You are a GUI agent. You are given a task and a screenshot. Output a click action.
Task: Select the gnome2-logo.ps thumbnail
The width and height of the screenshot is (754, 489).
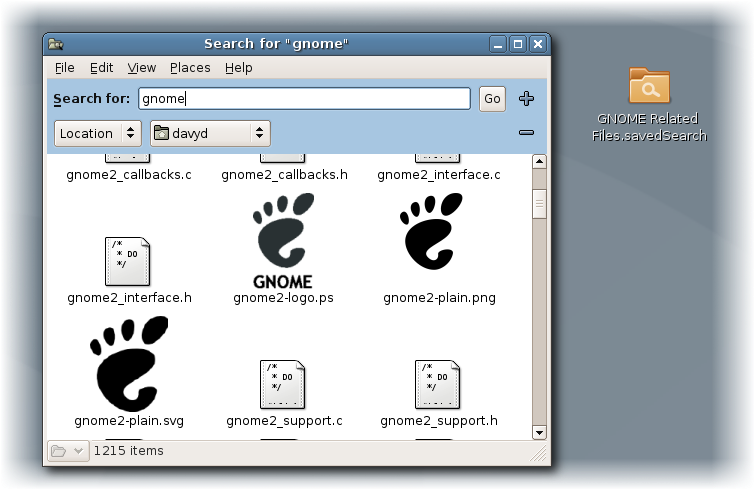pyautogui.click(x=283, y=240)
